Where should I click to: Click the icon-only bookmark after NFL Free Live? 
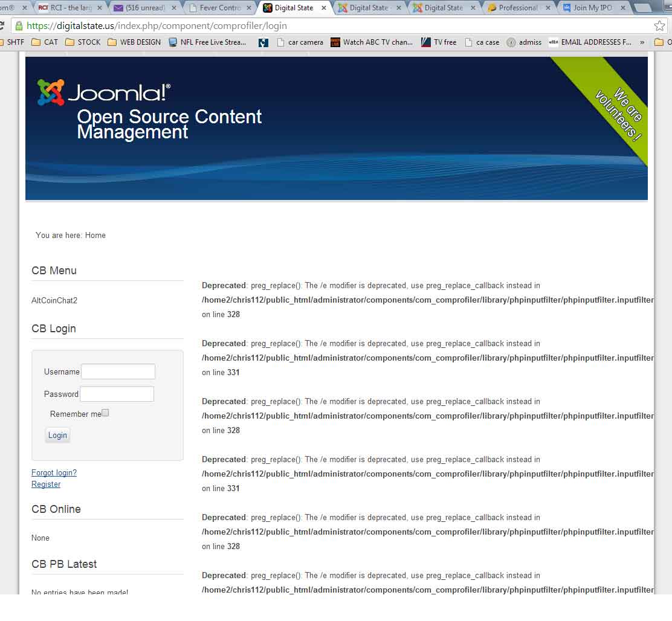(x=263, y=42)
